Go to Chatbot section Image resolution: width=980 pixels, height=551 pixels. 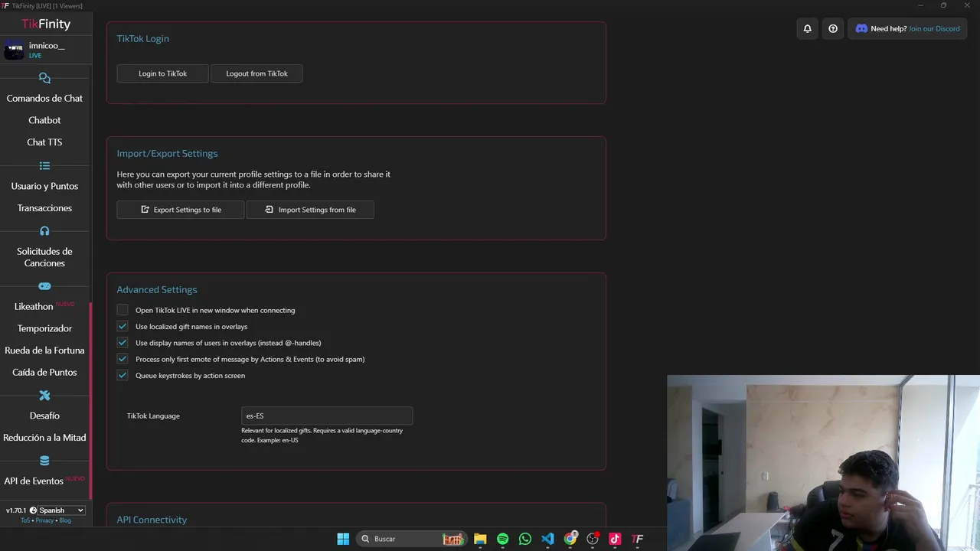pos(44,120)
